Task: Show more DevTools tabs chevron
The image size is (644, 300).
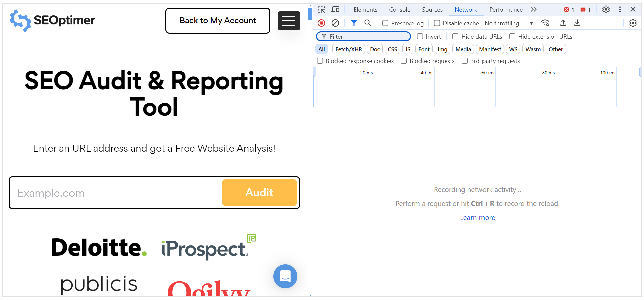Action: 534,10
